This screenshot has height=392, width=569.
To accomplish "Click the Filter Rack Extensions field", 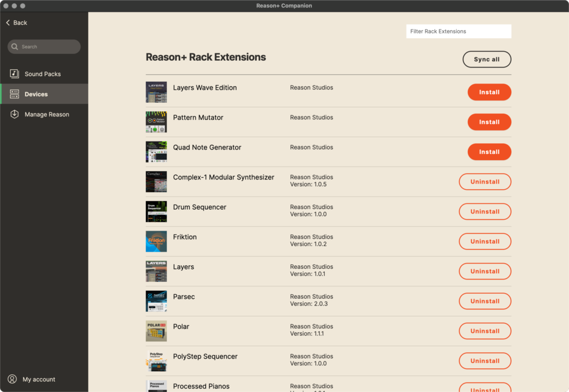I will point(458,31).
